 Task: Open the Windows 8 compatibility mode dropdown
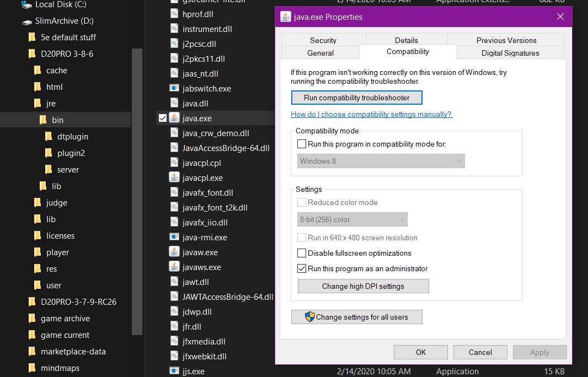[x=381, y=161]
